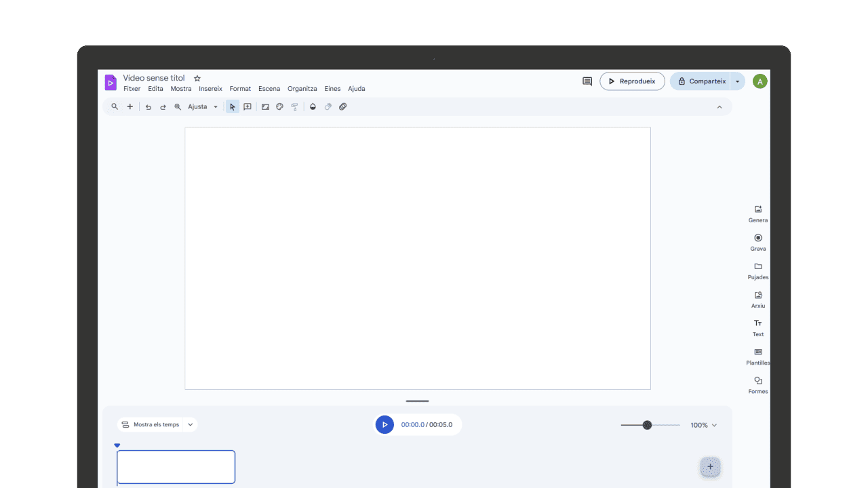Screen dimensions: 868x488
Task: Insert text using the Text sidebar icon
Action: pyautogui.click(x=757, y=327)
